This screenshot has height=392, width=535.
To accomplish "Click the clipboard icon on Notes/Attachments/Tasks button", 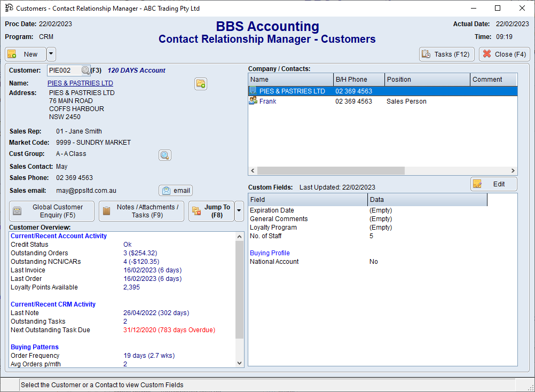I will click(x=107, y=211).
